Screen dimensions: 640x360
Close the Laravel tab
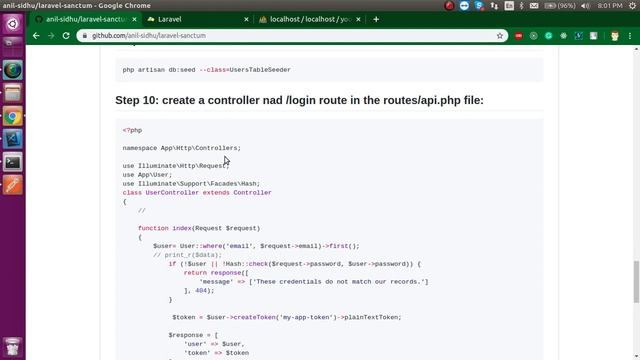click(246, 19)
